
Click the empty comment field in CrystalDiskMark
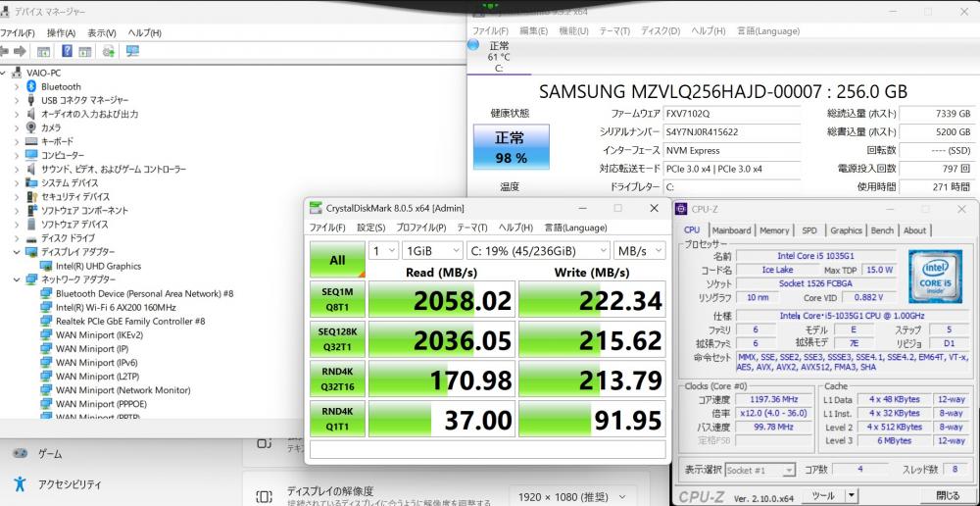pyautogui.click(x=487, y=449)
